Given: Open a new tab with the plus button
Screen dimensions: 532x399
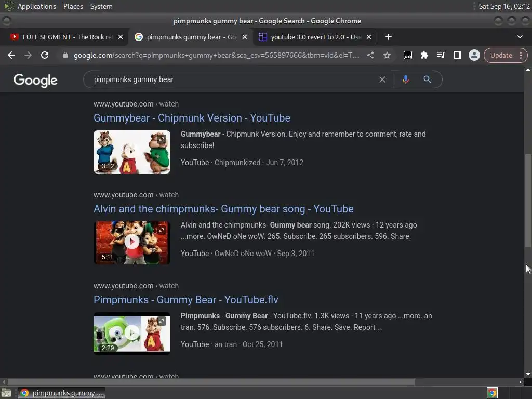Looking at the screenshot, I should click(389, 37).
